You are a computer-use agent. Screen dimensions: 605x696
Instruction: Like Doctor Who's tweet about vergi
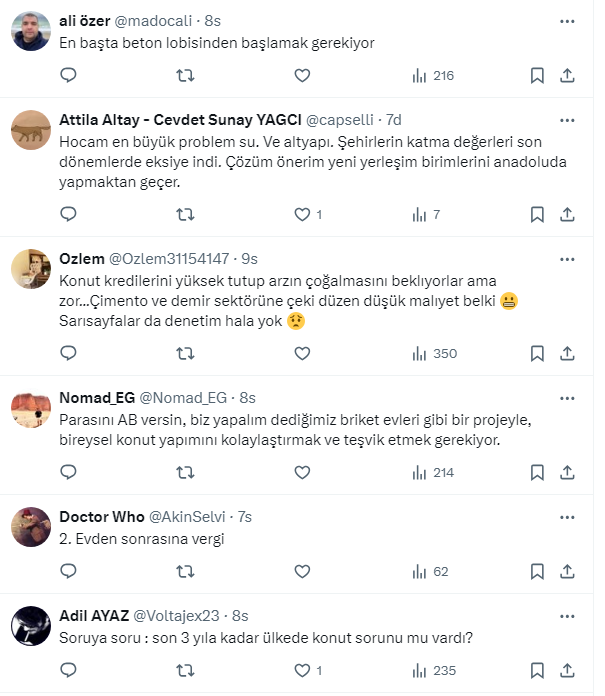pos(303,572)
